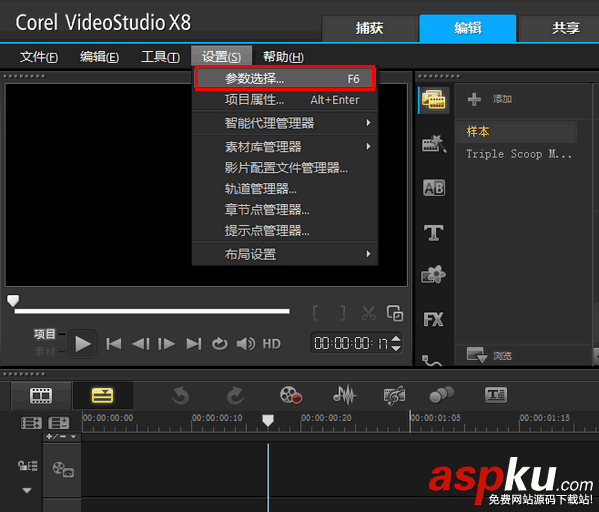Open the Path library icon
The width and height of the screenshot is (599, 512).
pos(432,360)
